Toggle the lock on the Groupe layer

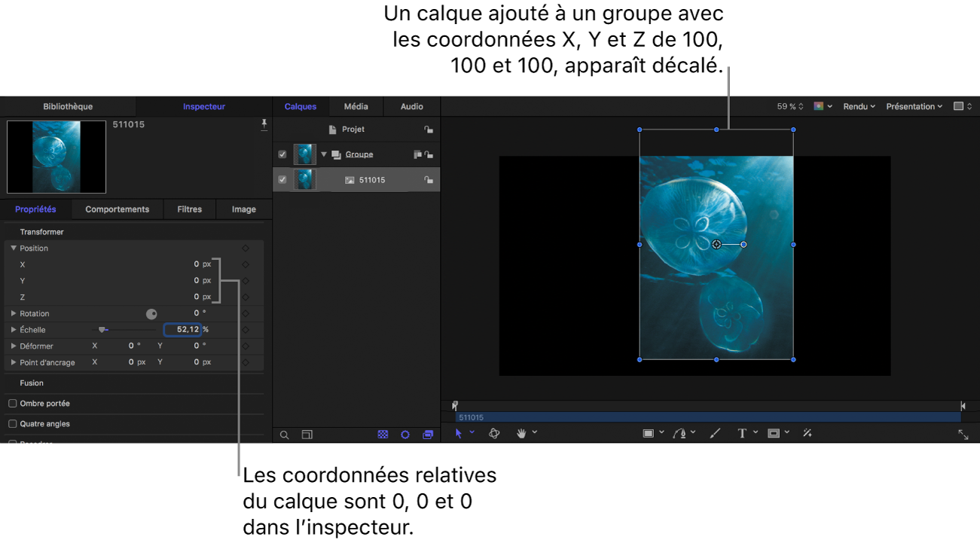point(429,155)
